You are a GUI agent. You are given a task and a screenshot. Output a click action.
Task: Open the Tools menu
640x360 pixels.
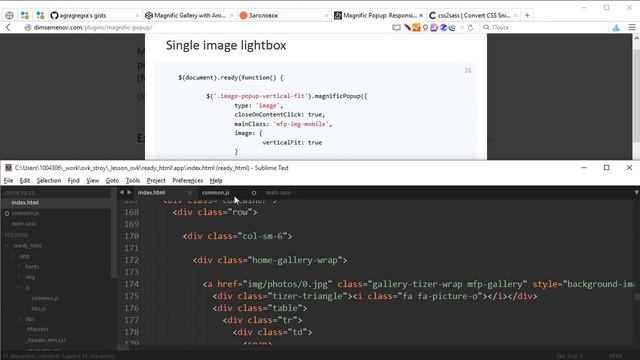point(133,180)
